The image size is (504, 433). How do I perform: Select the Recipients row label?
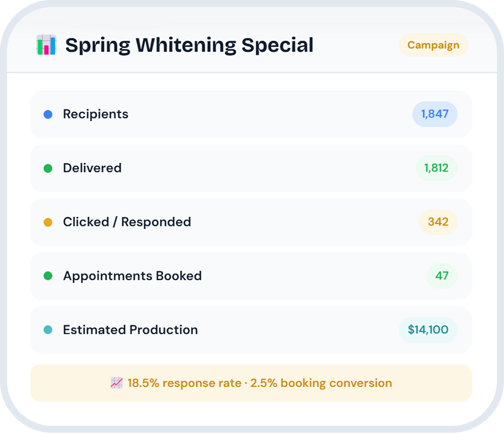95,114
